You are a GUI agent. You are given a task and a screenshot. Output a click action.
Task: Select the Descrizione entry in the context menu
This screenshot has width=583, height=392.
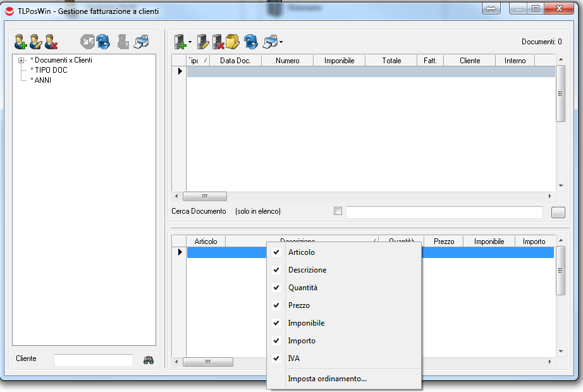click(x=307, y=270)
